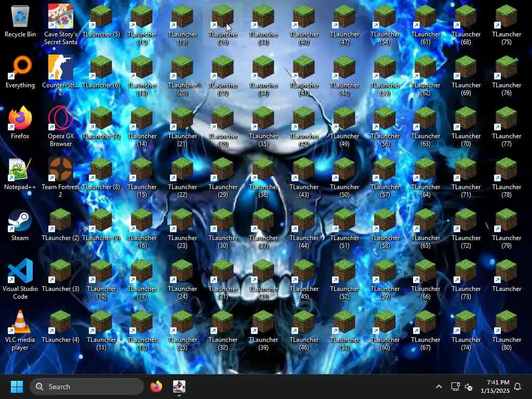Select the TLauncher (54) shortcut

[x=385, y=24]
